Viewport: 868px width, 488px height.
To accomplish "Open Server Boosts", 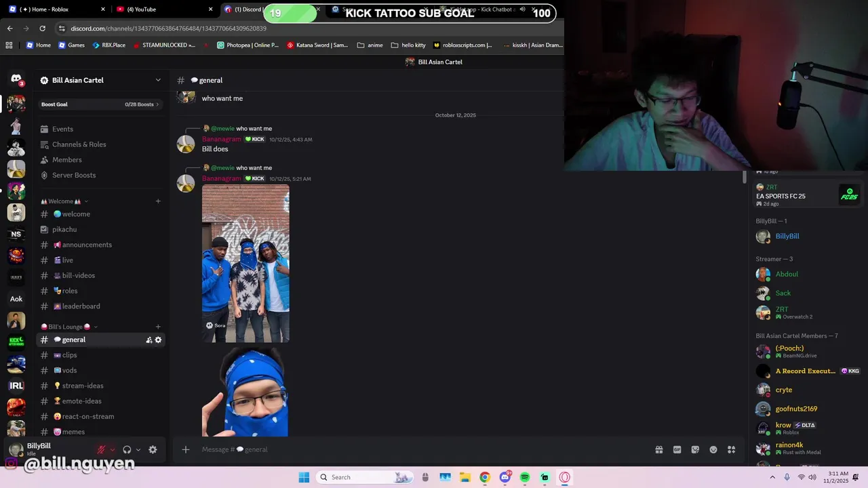I will (100, 175).
